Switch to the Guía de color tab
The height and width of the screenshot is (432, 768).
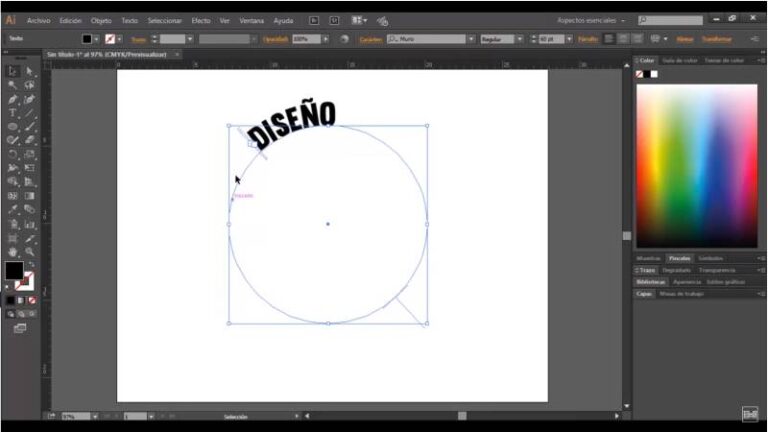679,61
